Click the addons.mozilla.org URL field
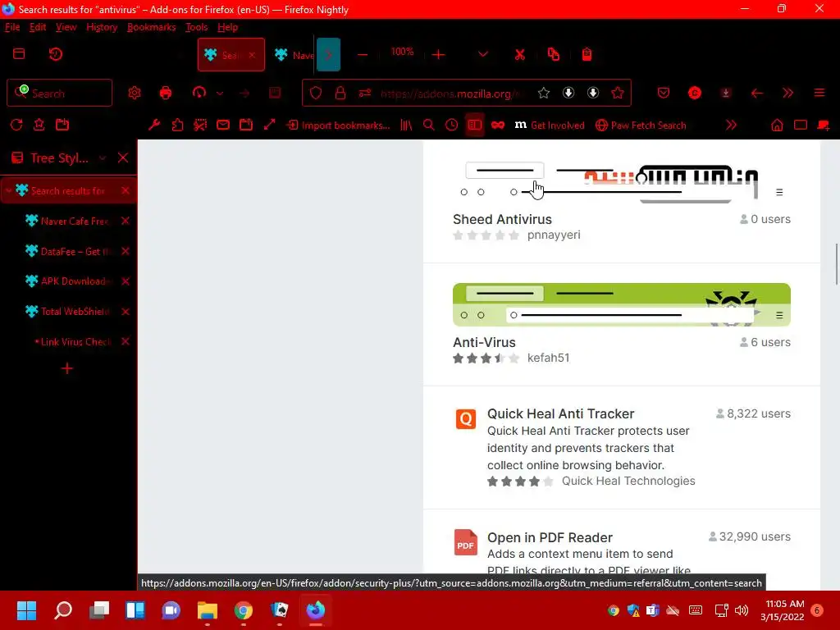The width and height of the screenshot is (840, 630). click(x=450, y=94)
